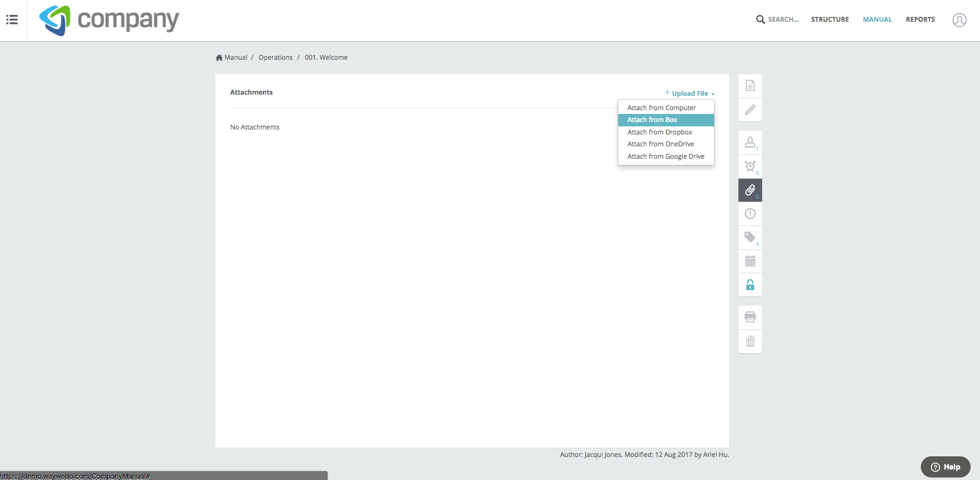The image size is (980, 480).
Task: Open the tags icon
Action: 750,237
